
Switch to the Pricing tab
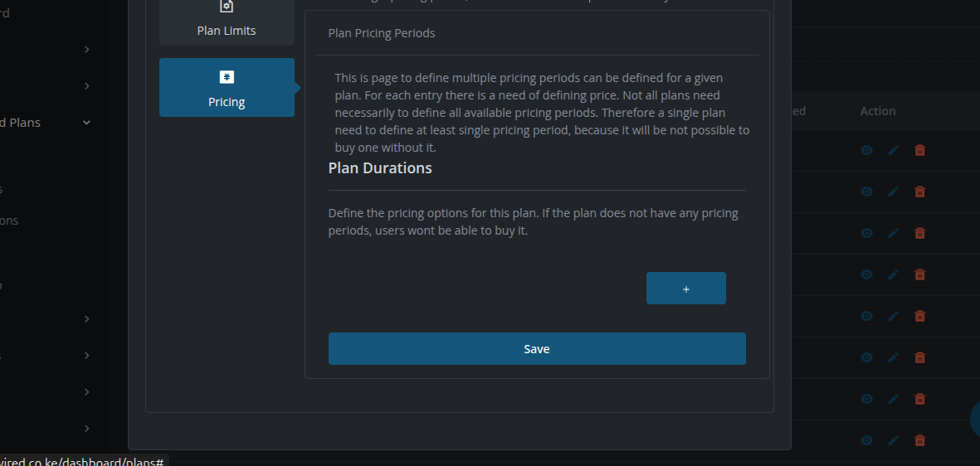(x=227, y=87)
